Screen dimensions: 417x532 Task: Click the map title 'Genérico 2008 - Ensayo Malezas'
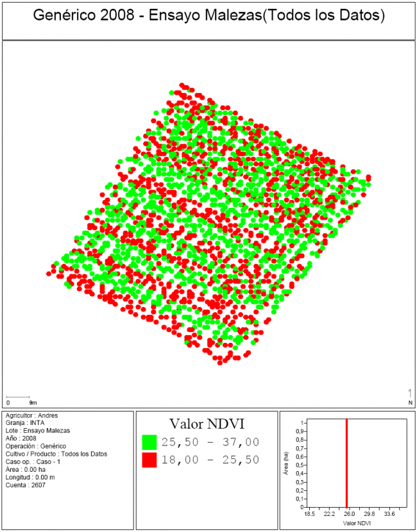[x=208, y=17]
